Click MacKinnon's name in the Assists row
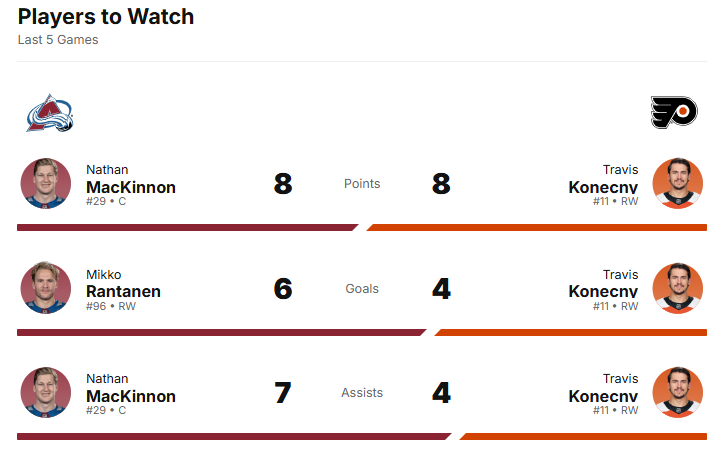This screenshot has width=723, height=453. (130, 395)
